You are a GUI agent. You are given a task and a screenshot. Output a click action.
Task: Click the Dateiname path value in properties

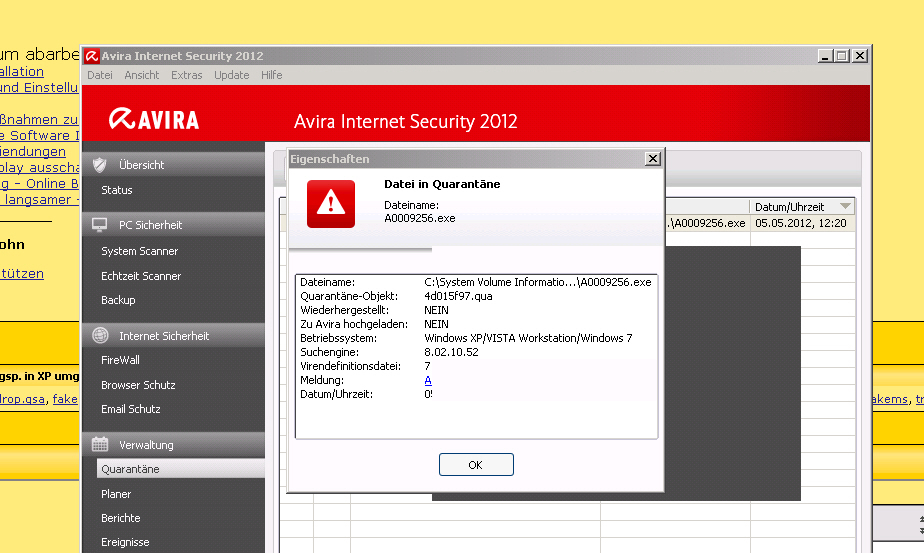coord(537,282)
